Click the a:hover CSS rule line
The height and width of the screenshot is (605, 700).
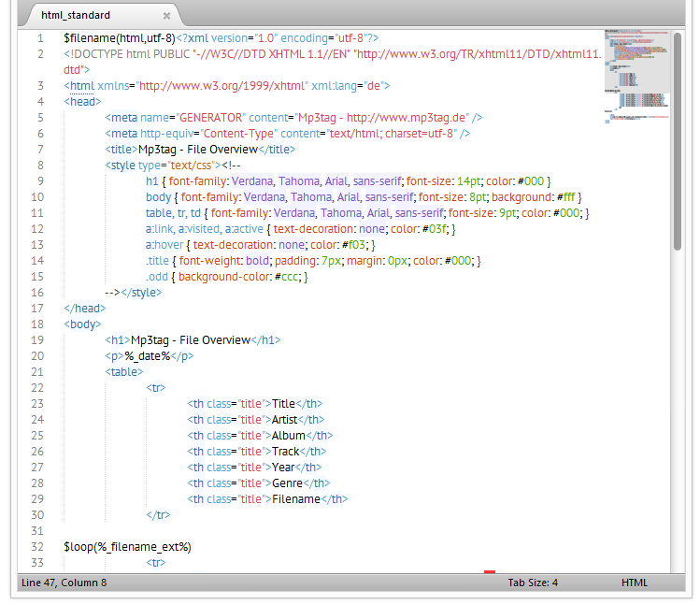click(260, 245)
